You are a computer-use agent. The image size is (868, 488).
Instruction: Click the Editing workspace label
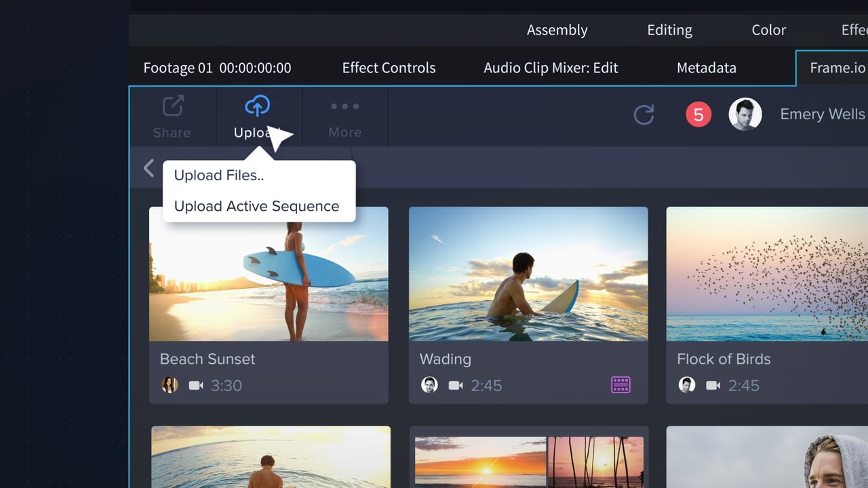[669, 30]
